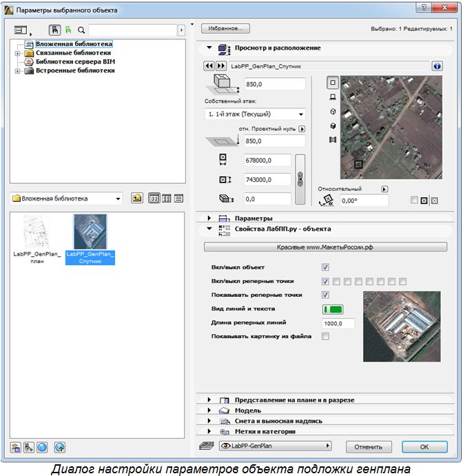463x476 pixels.
Task: Click the rotation angle 0,00° field
Action: tap(364, 200)
